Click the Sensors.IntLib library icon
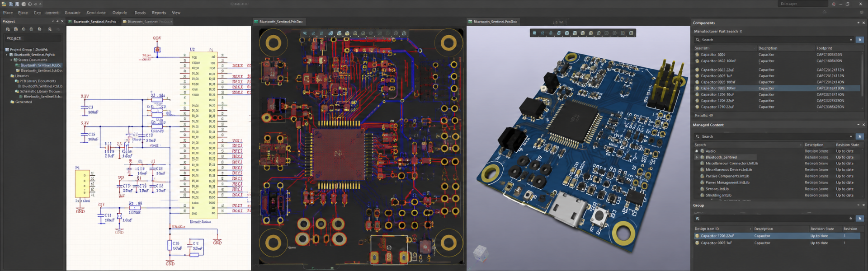868x271 pixels. [x=702, y=189]
